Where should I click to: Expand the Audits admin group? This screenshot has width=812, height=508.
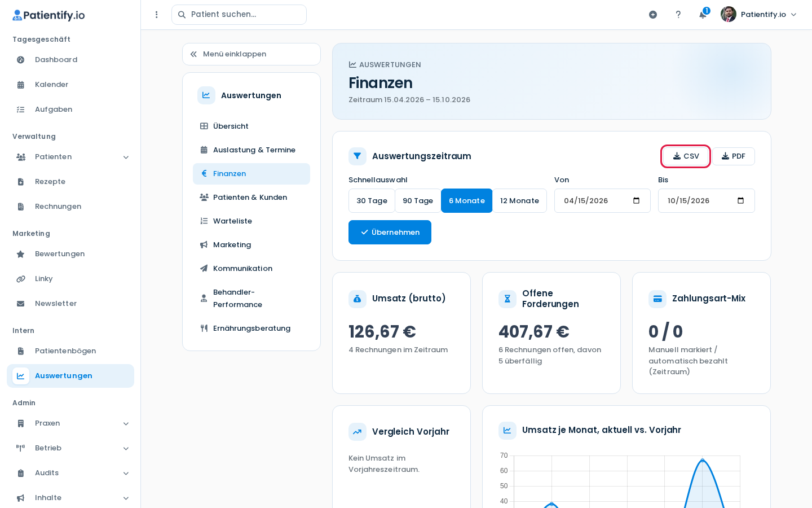click(x=70, y=473)
